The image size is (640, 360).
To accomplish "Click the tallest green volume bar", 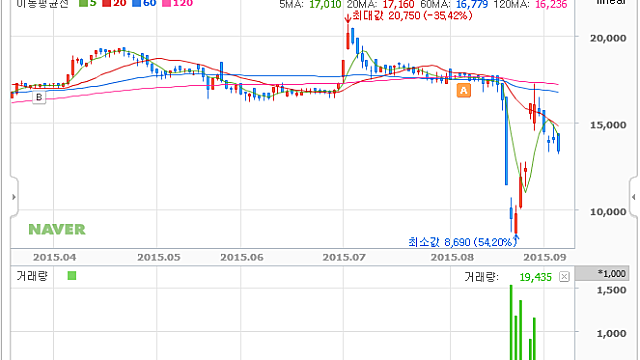I will click(x=511, y=322).
